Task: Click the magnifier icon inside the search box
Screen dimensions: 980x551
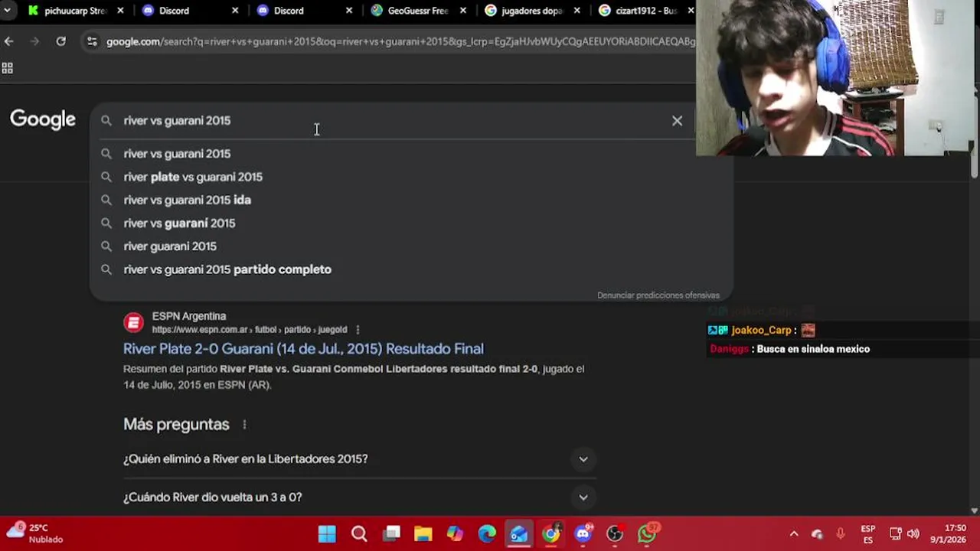Action: tap(106, 121)
